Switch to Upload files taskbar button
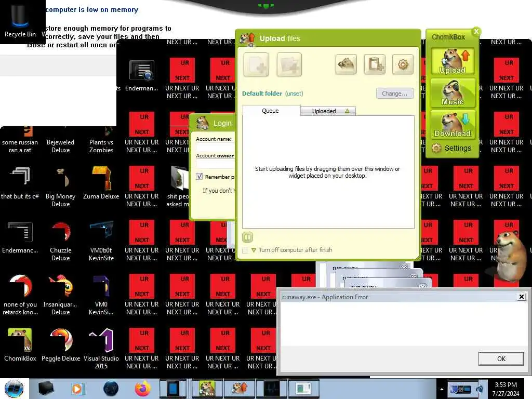The height and width of the screenshot is (399, 532). [239, 389]
